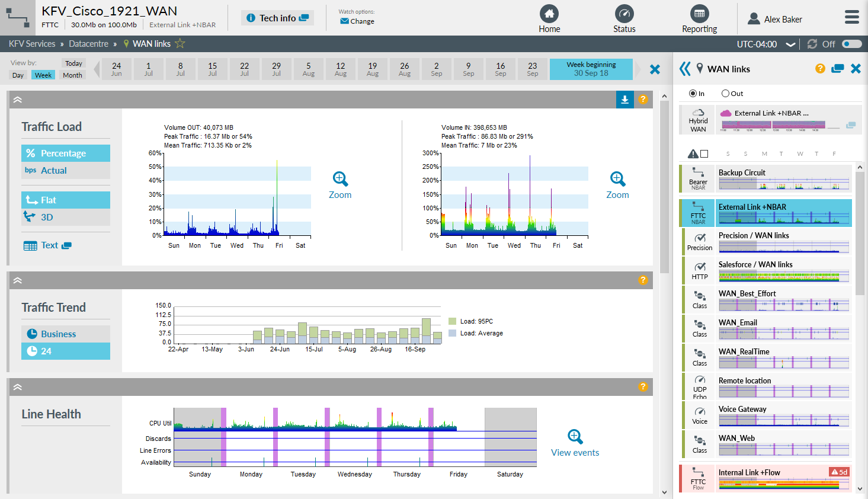Click WAN links list scrollbar

(860, 234)
